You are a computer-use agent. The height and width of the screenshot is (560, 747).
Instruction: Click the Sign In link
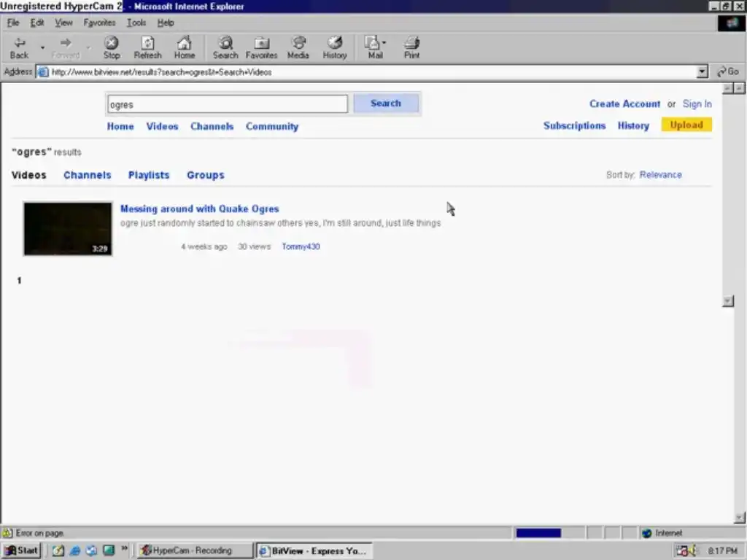pos(697,104)
